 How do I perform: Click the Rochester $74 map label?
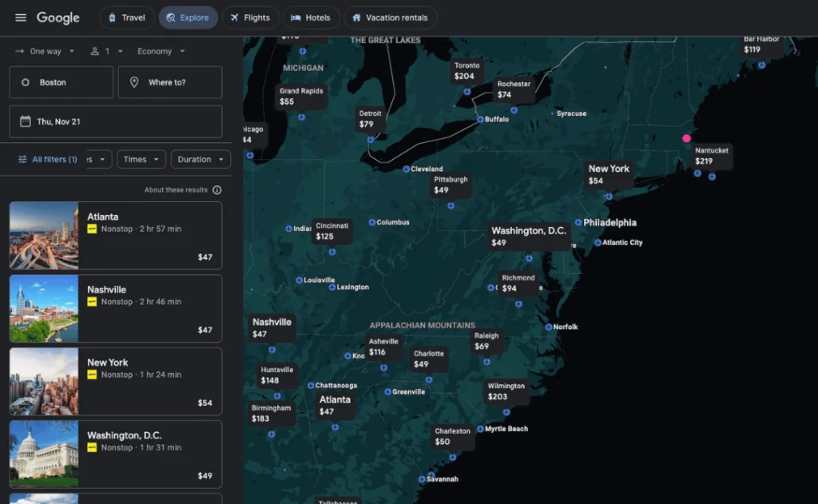tap(514, 89)
